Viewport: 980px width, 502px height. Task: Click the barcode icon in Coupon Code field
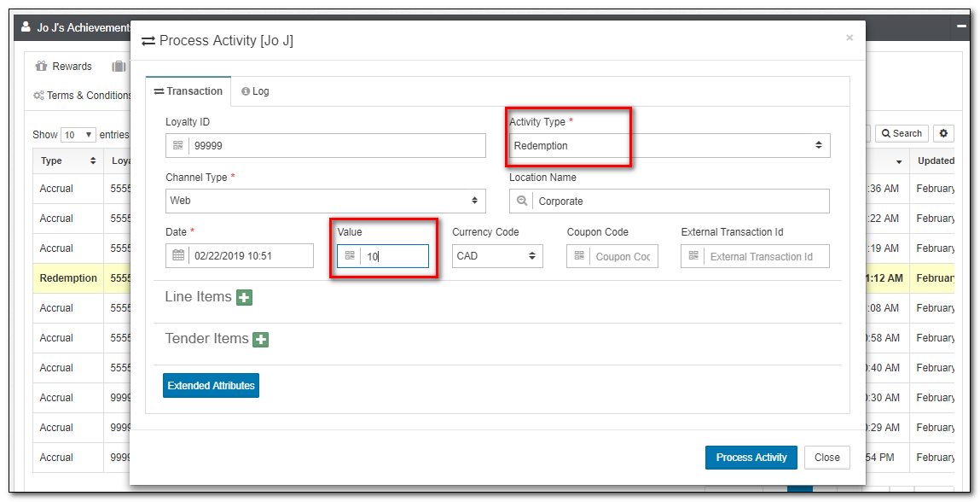click(579, 256)
